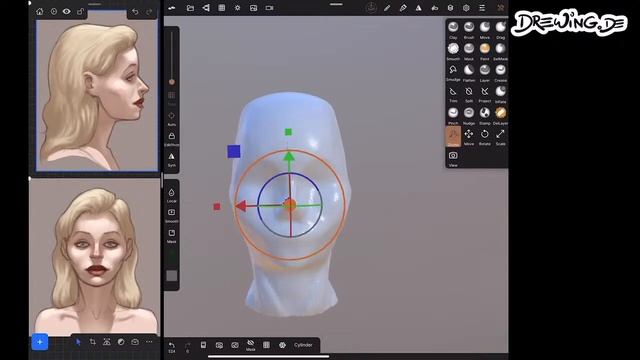Select the Brush sculpting tool
The width and height of the screenshot is (640, 360).
[469, 30]
